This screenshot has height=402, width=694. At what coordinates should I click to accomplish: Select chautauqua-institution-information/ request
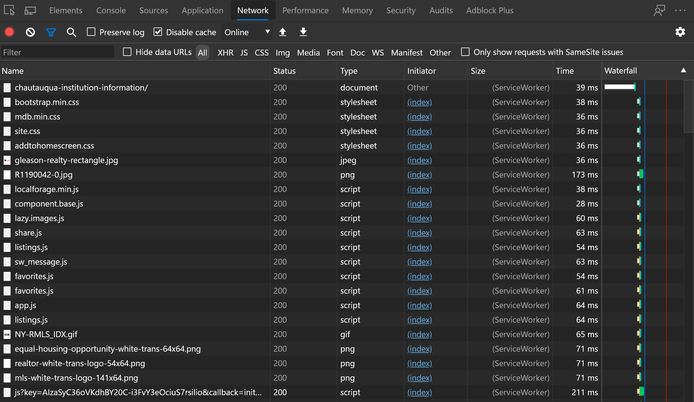pyautogui.click(x=81, y=88)
